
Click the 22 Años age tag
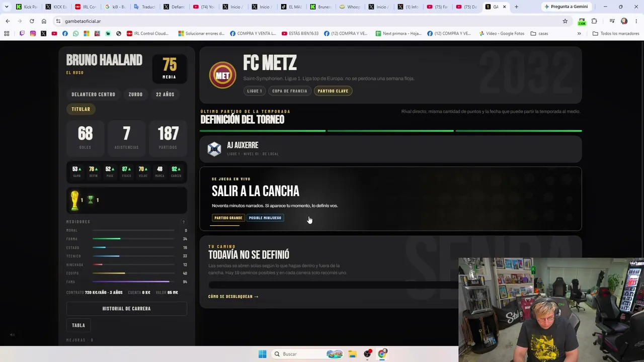click(x=165, y=95)
